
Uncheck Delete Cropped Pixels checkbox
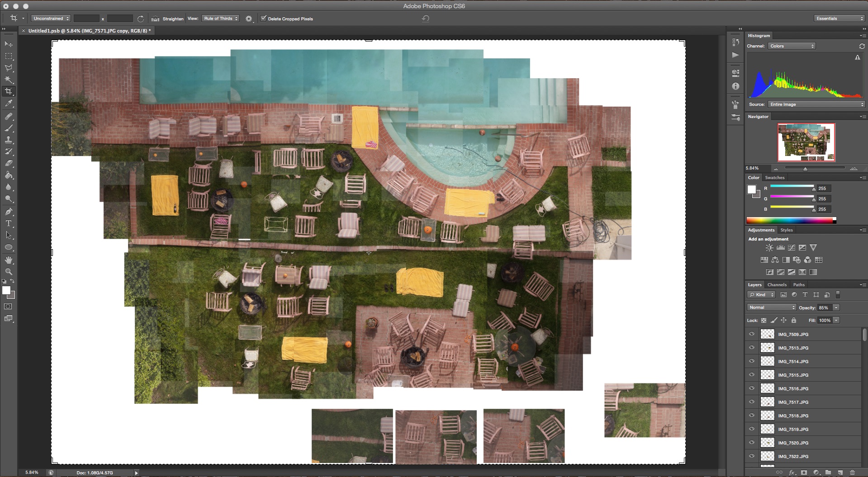264,19
